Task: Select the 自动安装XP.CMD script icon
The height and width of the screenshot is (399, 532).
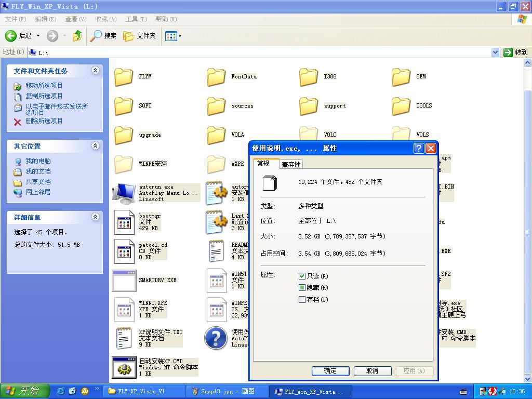Action: coord(124,367)
